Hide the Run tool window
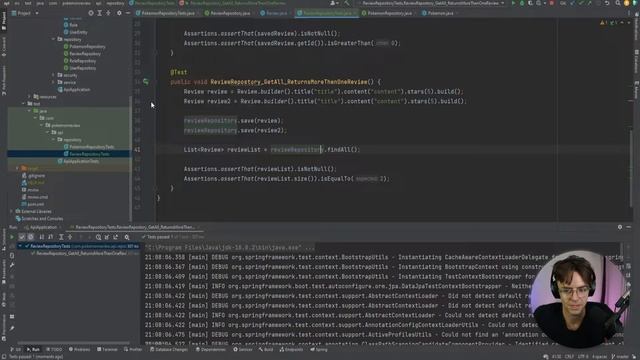 (629, 227)
